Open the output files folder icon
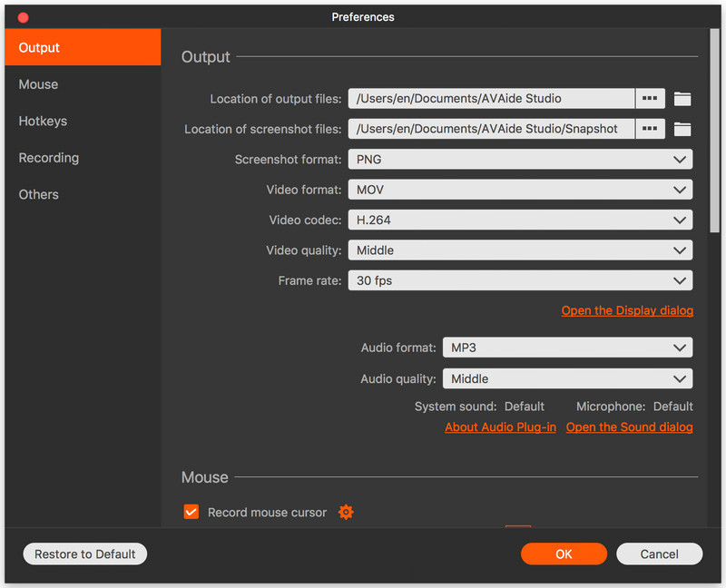Screen dimensions: 726x588 click(682, 99)
